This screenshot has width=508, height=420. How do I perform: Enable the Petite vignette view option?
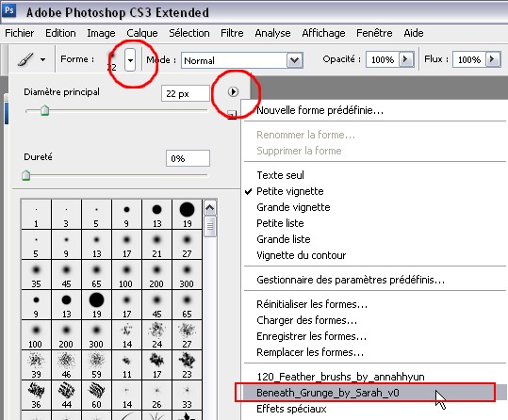pos(289,191)
